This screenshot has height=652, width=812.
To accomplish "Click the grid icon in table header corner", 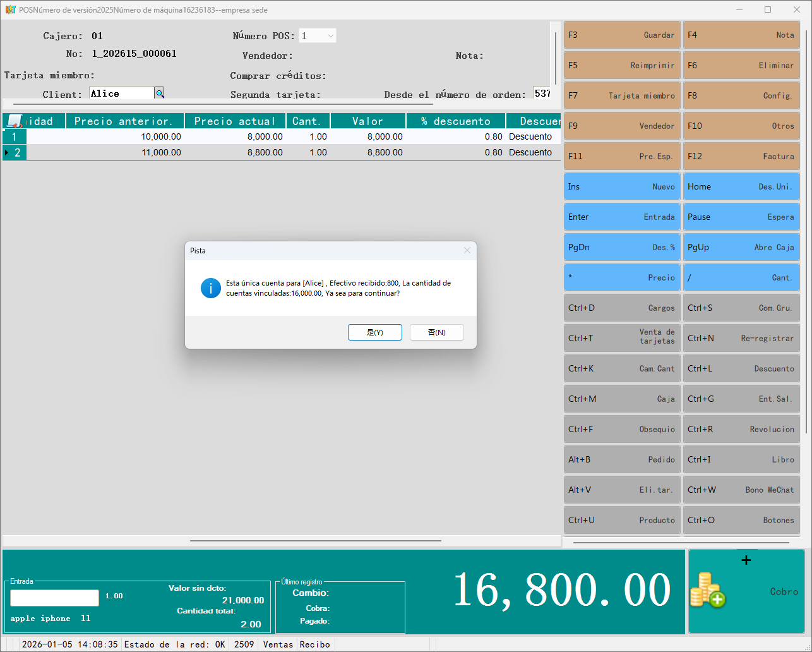I will [15, 121].
